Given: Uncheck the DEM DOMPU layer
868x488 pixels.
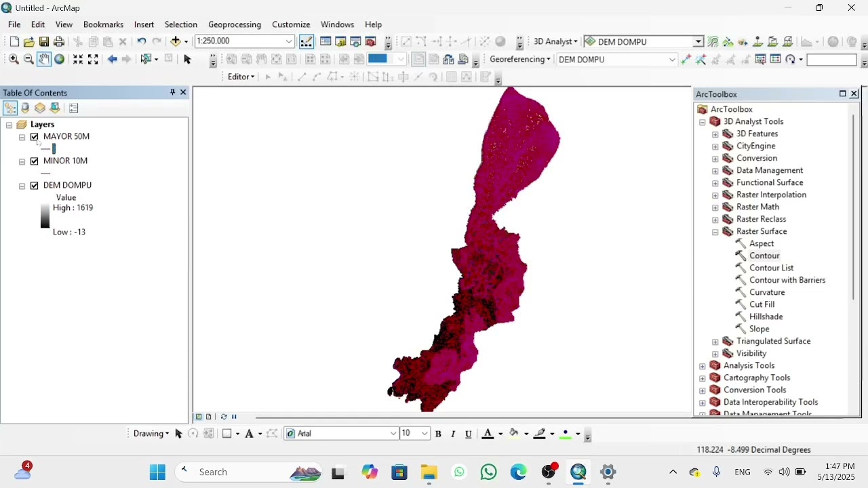Looking at the screenshot, I should tap(35, 186).
